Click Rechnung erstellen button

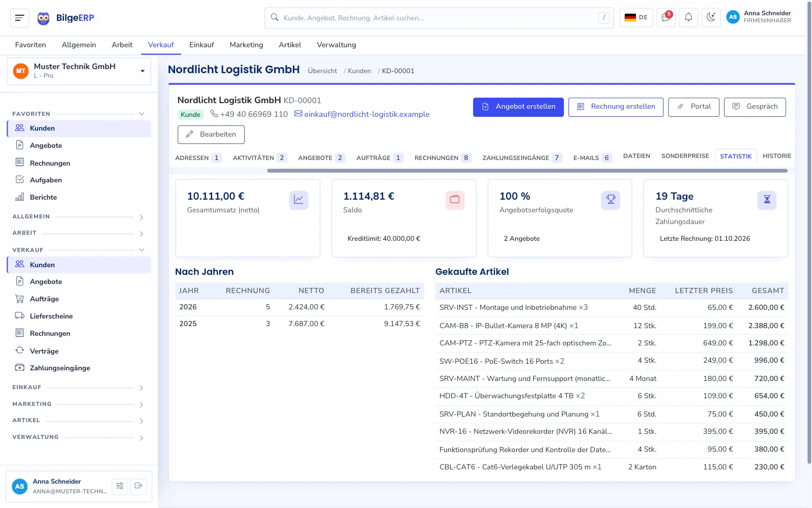coord(616,107)
